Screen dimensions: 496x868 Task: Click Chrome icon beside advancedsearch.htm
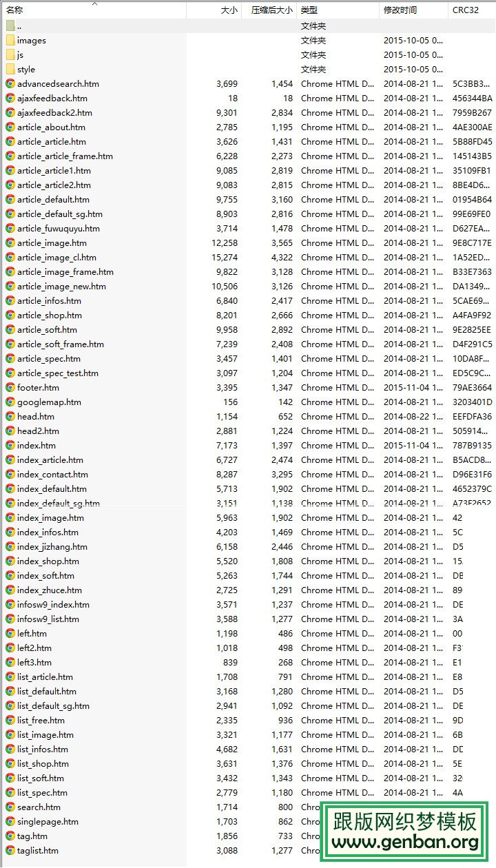[x=10, y=84]
